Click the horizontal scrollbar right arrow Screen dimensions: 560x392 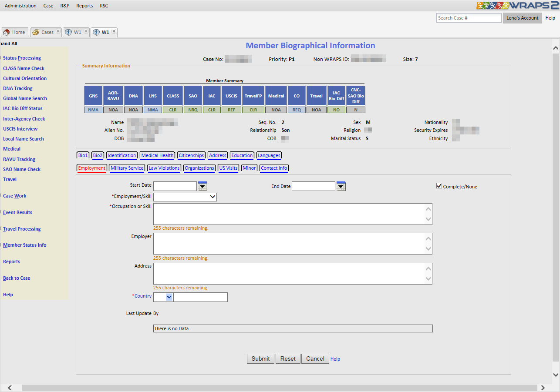(x=543, y=388)
